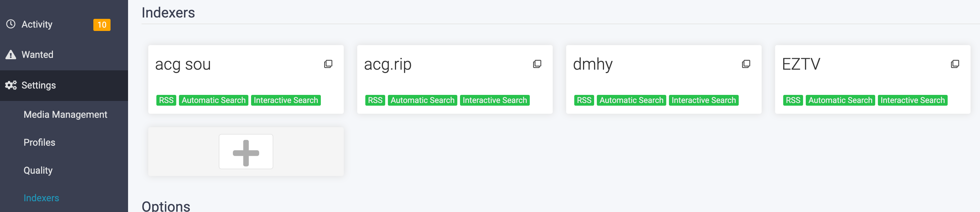Clone the acg sou indexer
The image size is (980, 212).
click(328, 64)
